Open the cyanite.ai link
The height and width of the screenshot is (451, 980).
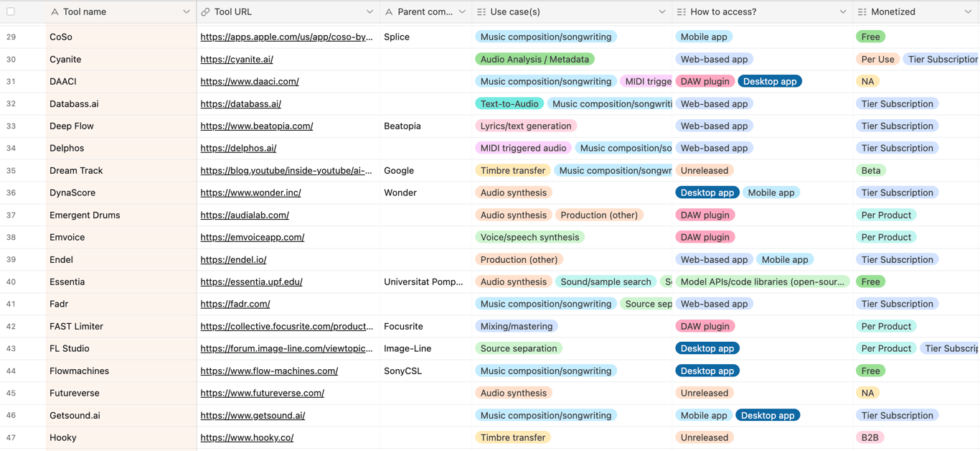pos(237,59)
